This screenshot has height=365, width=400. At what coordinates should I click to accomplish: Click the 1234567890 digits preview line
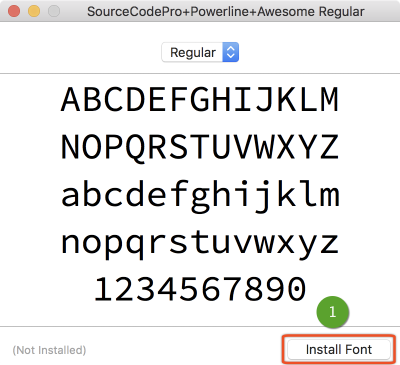[x=200, y=289]
